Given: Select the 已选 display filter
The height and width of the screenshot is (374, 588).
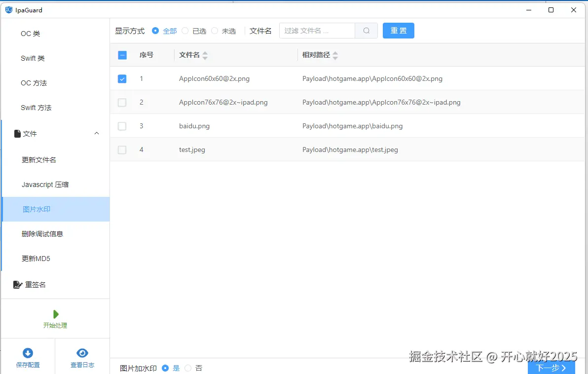Looking at the screenshot, I should [184, 30].
